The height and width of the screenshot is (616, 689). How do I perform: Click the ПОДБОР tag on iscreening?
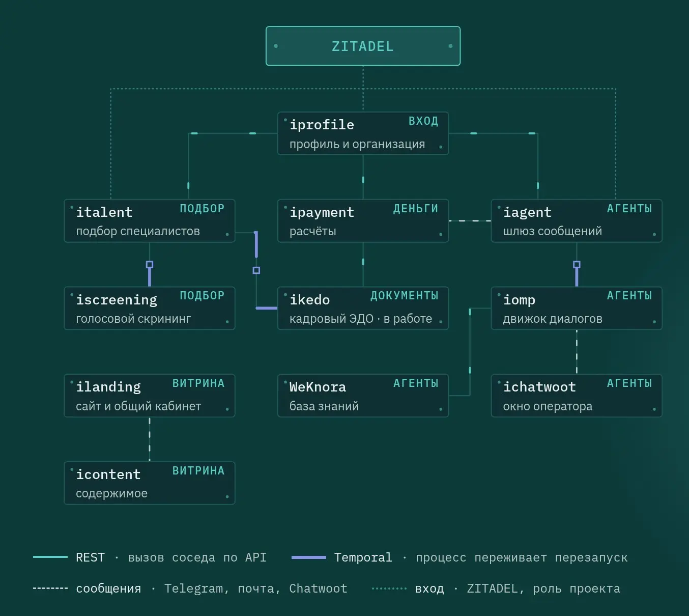click(202, 296)
